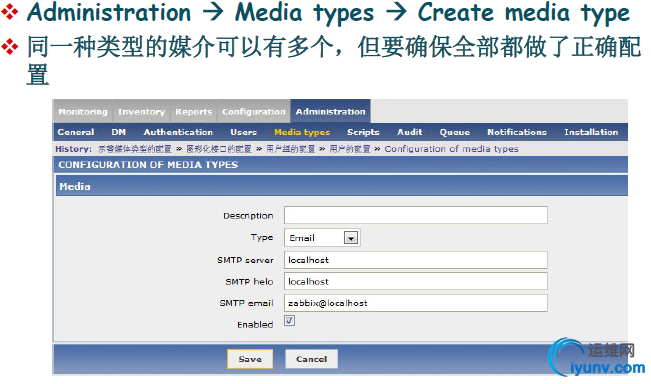Screen dimensions: 651x384
Task: Click the Cancel button
Action: [x=311, y=359]
